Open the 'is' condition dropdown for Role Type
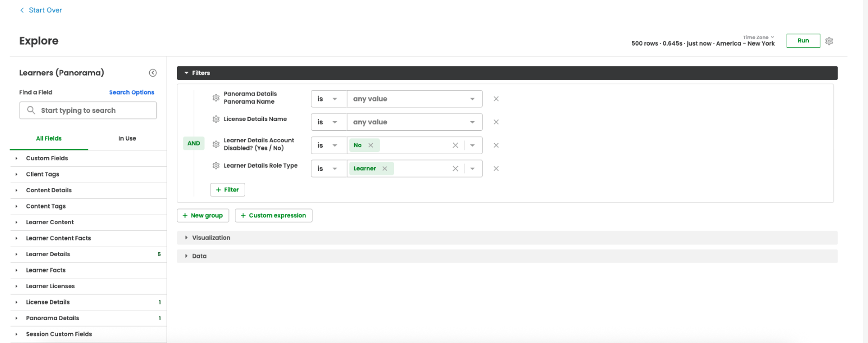The height and width of the screenshot is (343, 868). (329, 169)
